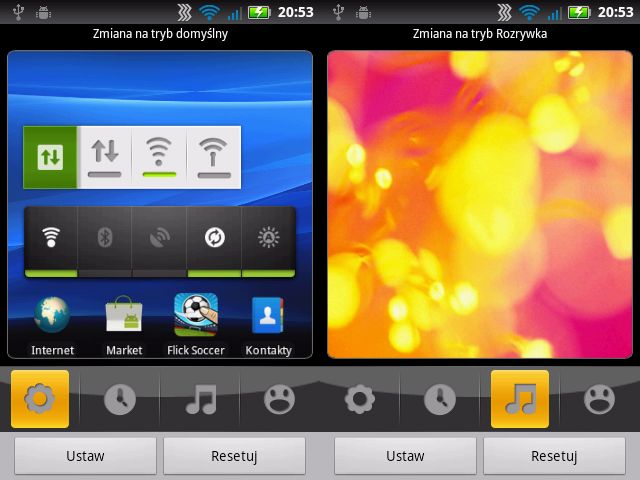This screenshot has width=640, height=480.
Task: Tap the signal strength icon in left status bar
Action: click(235, 13)
